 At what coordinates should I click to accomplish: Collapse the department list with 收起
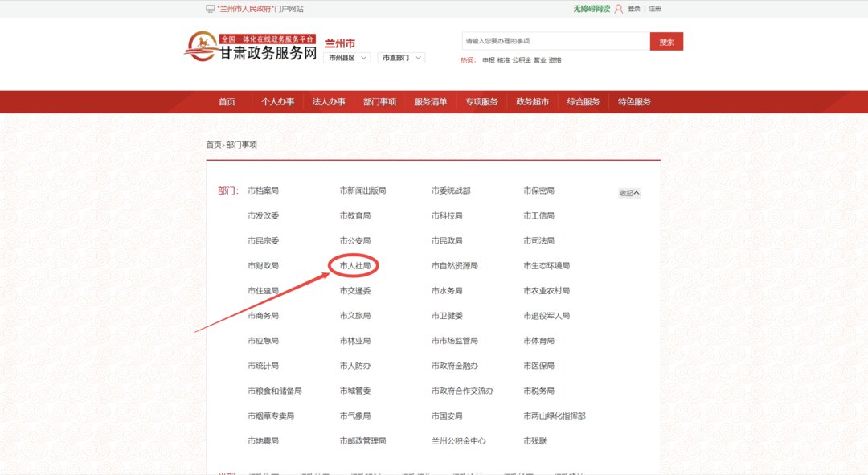pyautogui.click(x=629, y=193)
